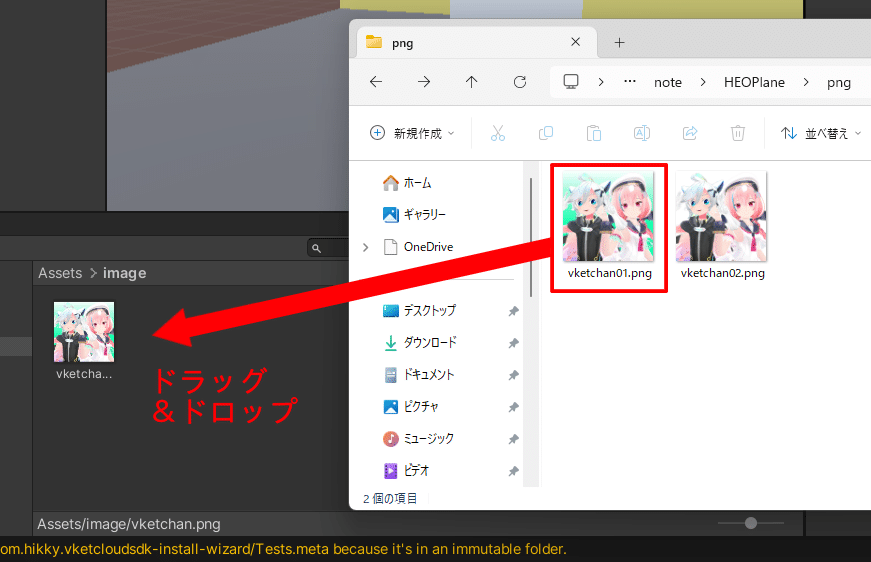Expand chevron after note in address bar
Image resolution: width=871 pixels, height=562 pixels.
click(703, 82)
